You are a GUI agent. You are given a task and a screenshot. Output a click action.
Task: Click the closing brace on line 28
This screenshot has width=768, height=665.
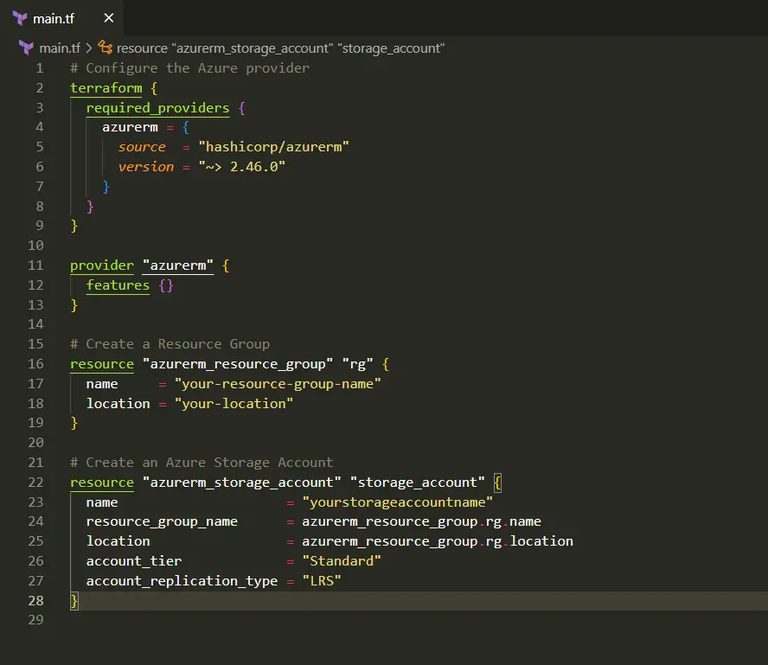click(x=74, y=601)
